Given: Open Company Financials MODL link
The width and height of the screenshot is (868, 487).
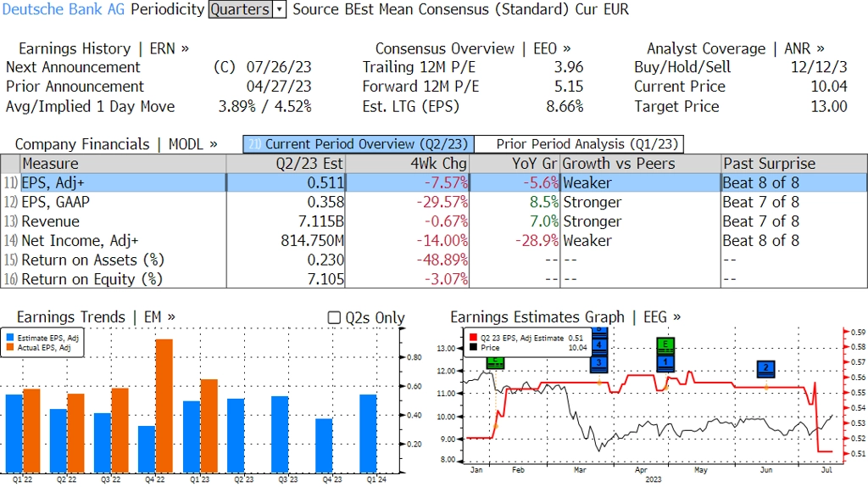Looking at the screenshot, I should 115,144.
